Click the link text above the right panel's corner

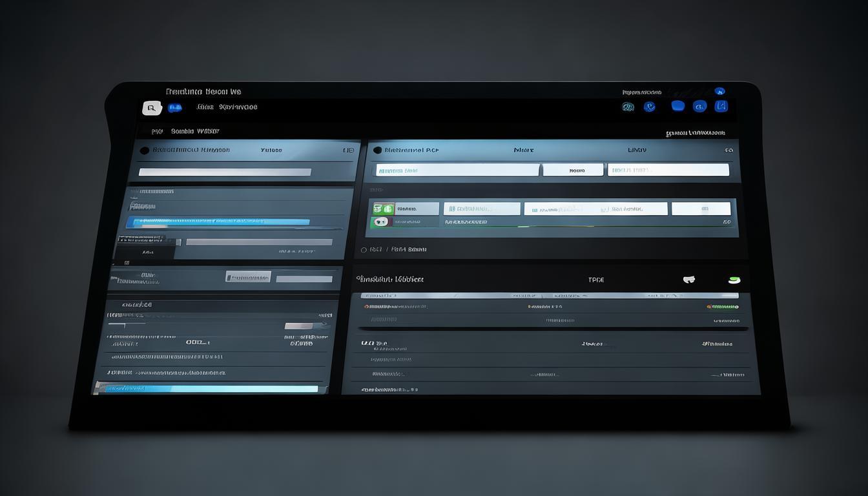pyautogui.click(x=695, y=133)
